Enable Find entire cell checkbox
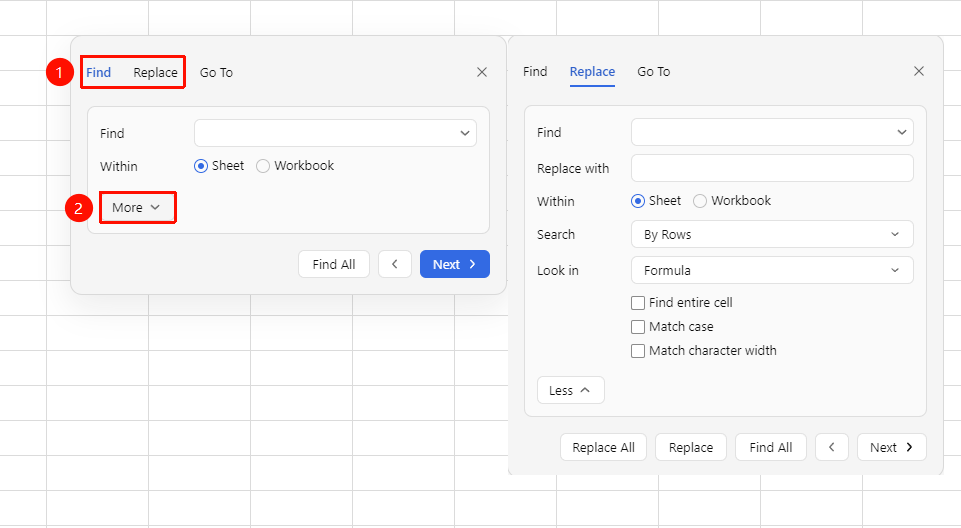Image resolution: width=961 pixels, height=528 pixels. [x=638, y=303]
